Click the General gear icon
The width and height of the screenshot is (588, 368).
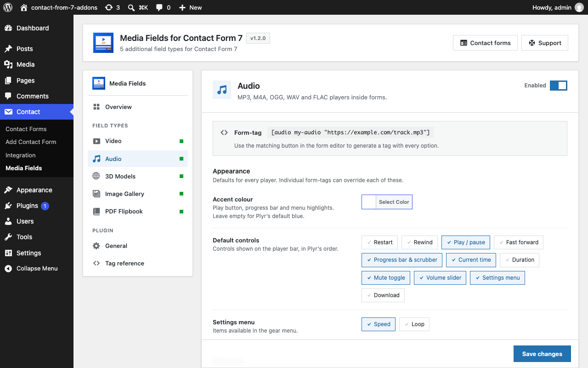point(96,246)
